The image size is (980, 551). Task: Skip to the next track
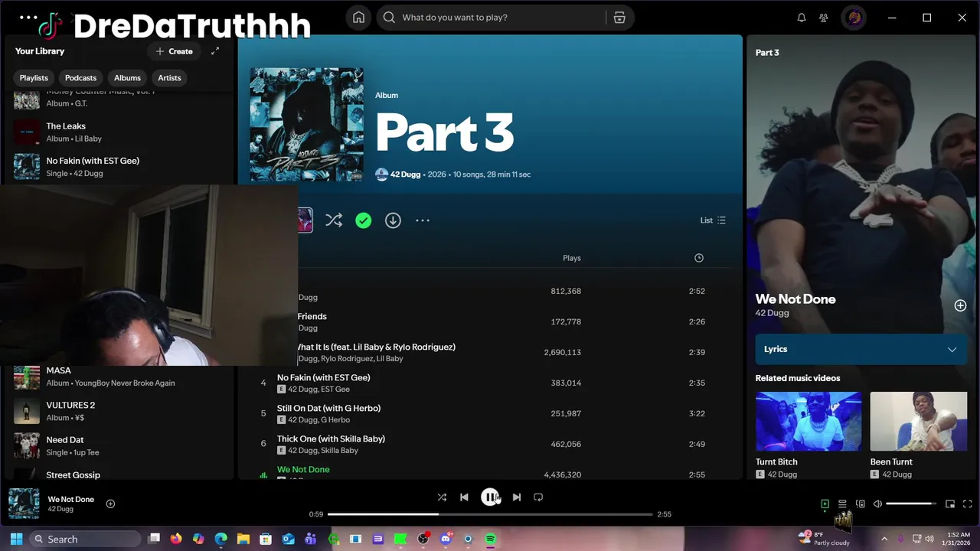click(x=517, y=497)
